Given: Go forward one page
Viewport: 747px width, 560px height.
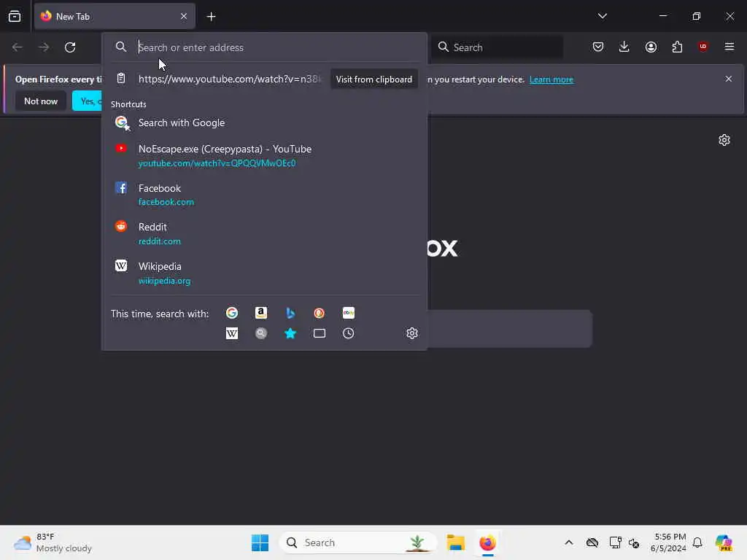Looking at the screenshot, I should click(43, 47).
